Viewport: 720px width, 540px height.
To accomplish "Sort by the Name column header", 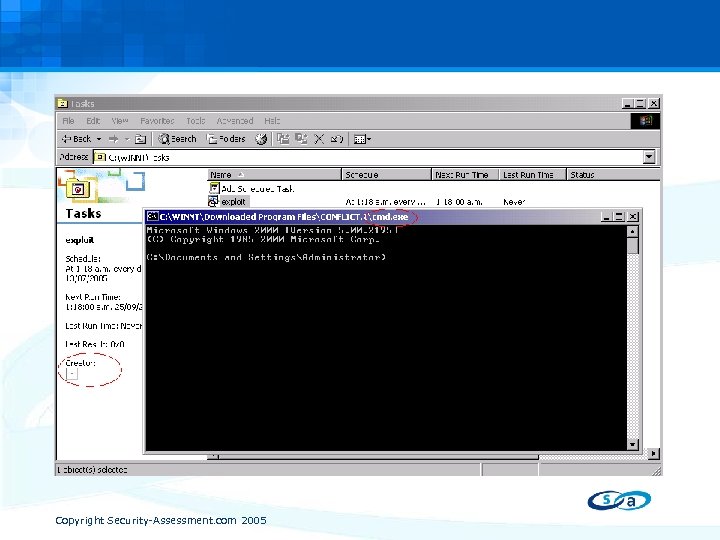I will 274,174.
